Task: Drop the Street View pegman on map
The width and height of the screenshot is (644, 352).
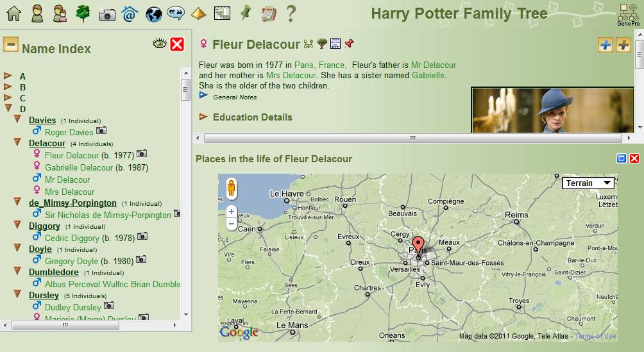Action: [231, 189]
